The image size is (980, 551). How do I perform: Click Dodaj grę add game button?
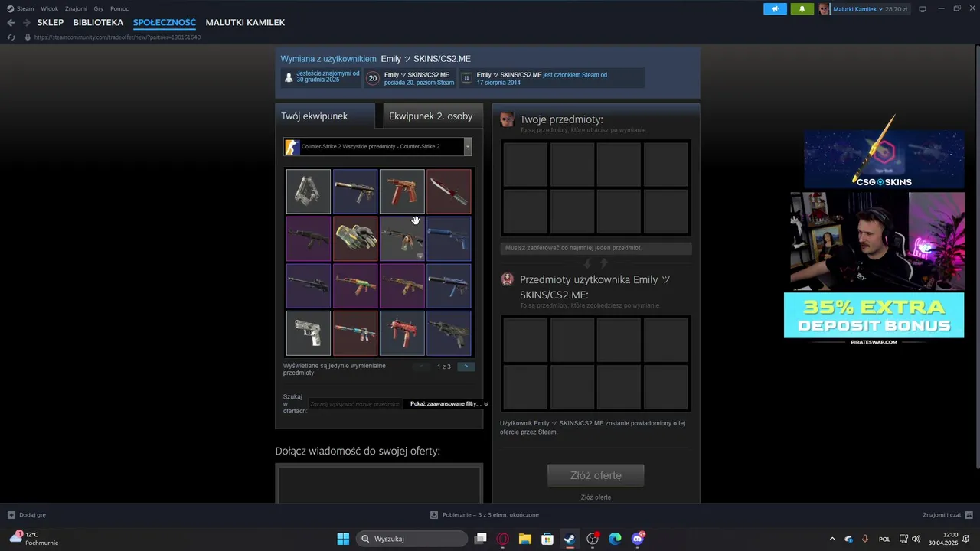click(x=27, y=515)
